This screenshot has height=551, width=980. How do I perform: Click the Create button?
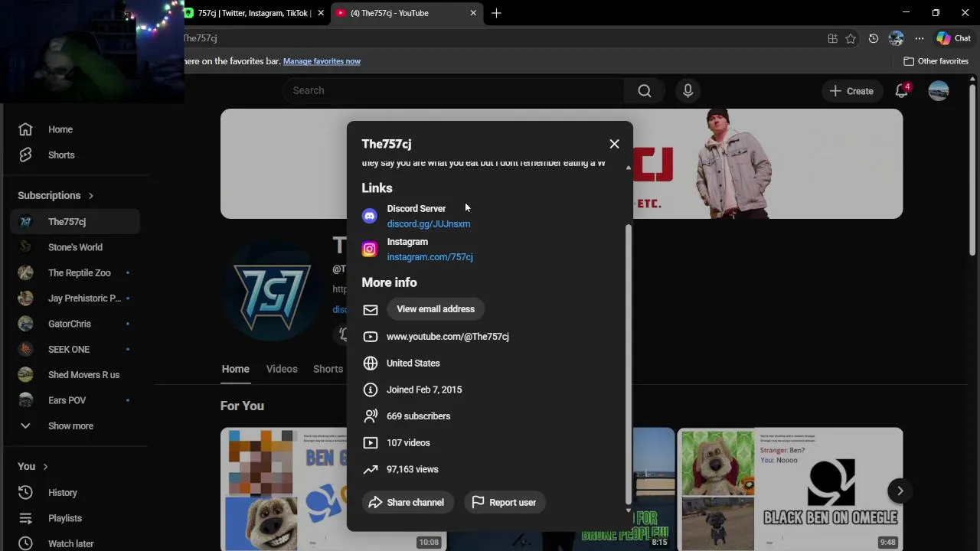(851, 91)
